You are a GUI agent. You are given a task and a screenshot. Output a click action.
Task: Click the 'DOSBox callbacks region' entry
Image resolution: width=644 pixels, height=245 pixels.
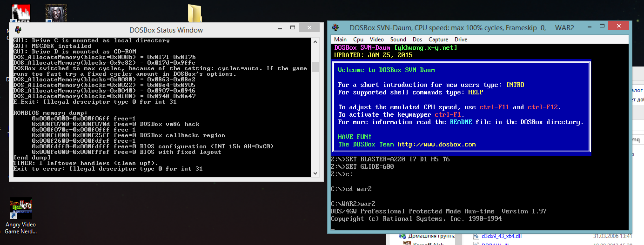pyautogui.click(x=182, y=135)
